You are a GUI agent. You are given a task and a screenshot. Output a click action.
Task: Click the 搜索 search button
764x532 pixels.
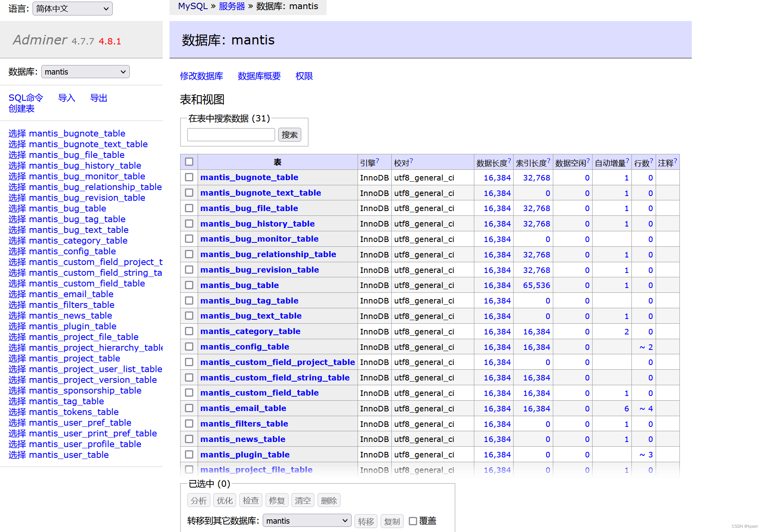(x=289, y=135)
